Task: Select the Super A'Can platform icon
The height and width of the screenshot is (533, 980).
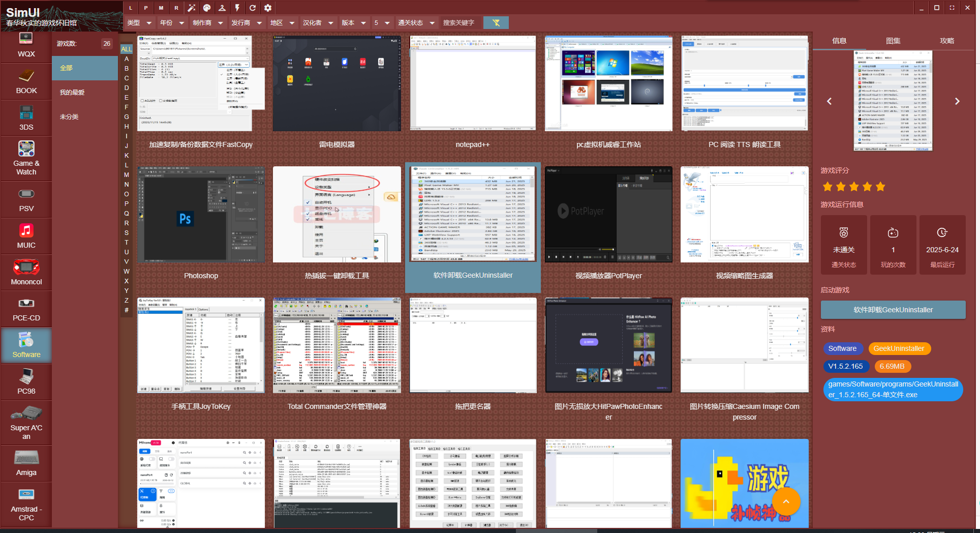Action: coord(26,423)
